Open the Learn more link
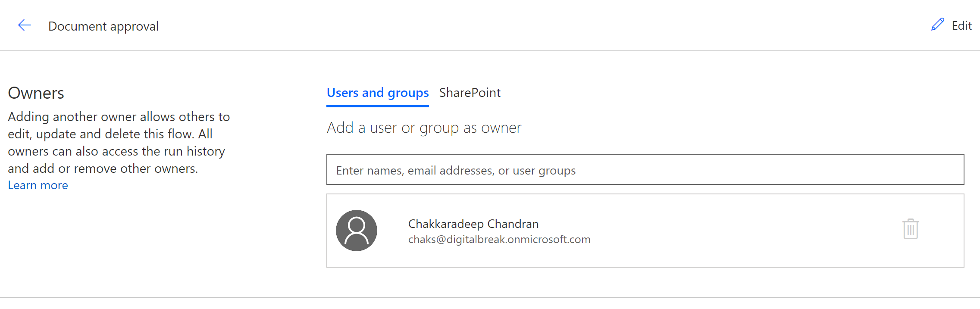This screenshot has width=980, height=309. pos(38,185)
